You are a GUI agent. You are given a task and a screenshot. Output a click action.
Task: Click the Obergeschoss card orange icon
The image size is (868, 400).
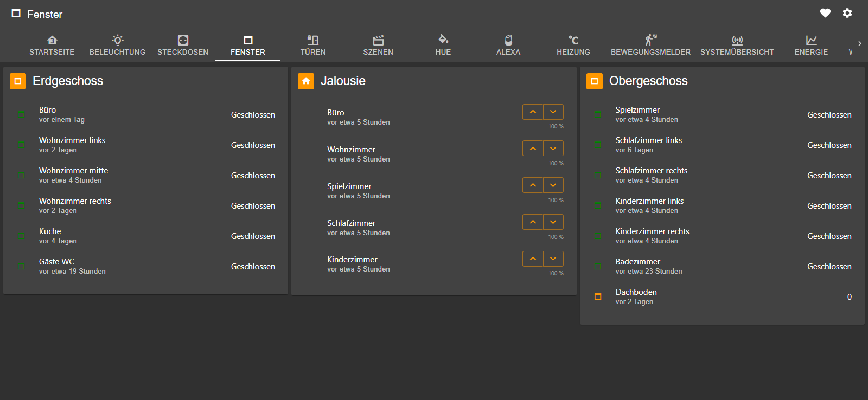[x=595, y=81]
